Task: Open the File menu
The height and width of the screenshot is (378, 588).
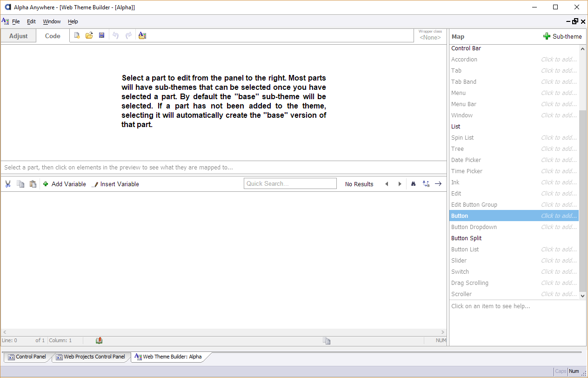Action: coord(16,21)
